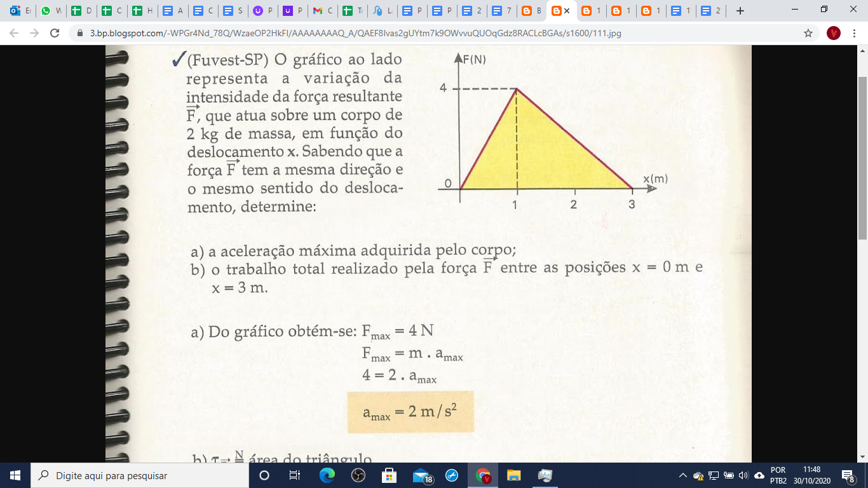Image resolution: width=868 pixels, height=488 pixels.
Task: Open the notification center with 8 alerts
Action: click(848, 475)
